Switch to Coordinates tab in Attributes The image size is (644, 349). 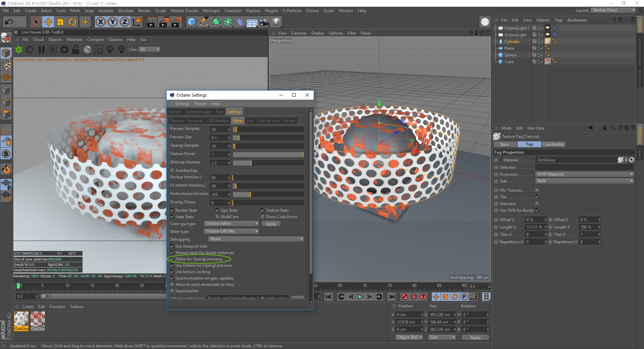(x=553, y=144)
